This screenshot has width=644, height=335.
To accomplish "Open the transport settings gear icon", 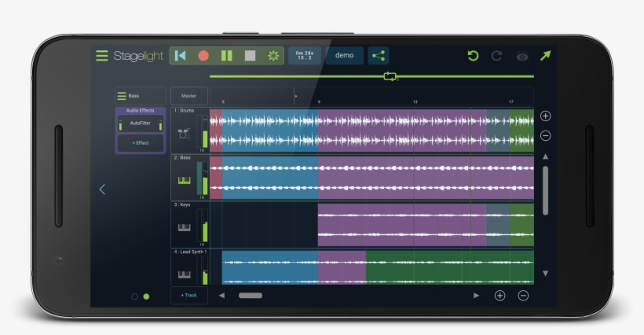I will coord(273,56).
